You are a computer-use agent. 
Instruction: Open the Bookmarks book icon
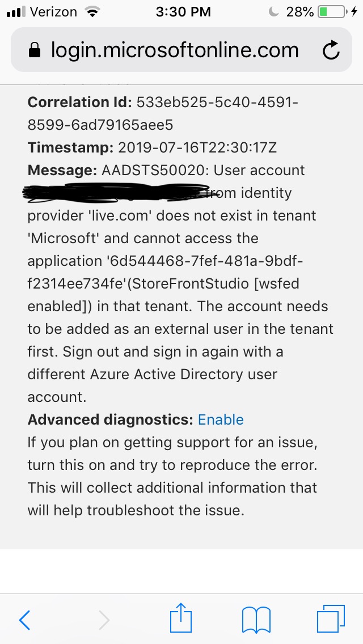tap(256, 620)
